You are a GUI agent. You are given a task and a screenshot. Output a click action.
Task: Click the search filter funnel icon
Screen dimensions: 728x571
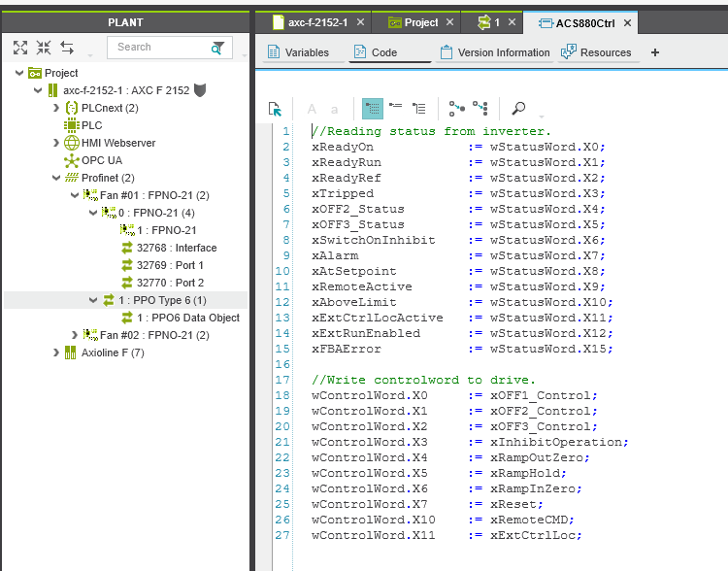pos(218,48)
